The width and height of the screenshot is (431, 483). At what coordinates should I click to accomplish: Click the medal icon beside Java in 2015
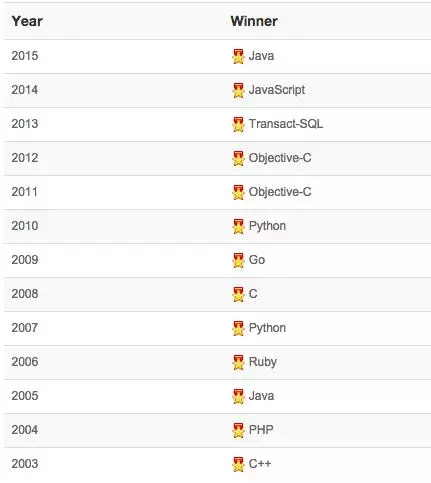click(238, 56)
